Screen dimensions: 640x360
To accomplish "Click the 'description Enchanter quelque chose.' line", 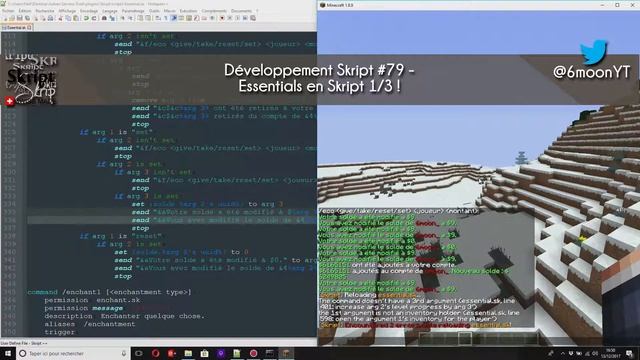I will (x=124, y=316).
